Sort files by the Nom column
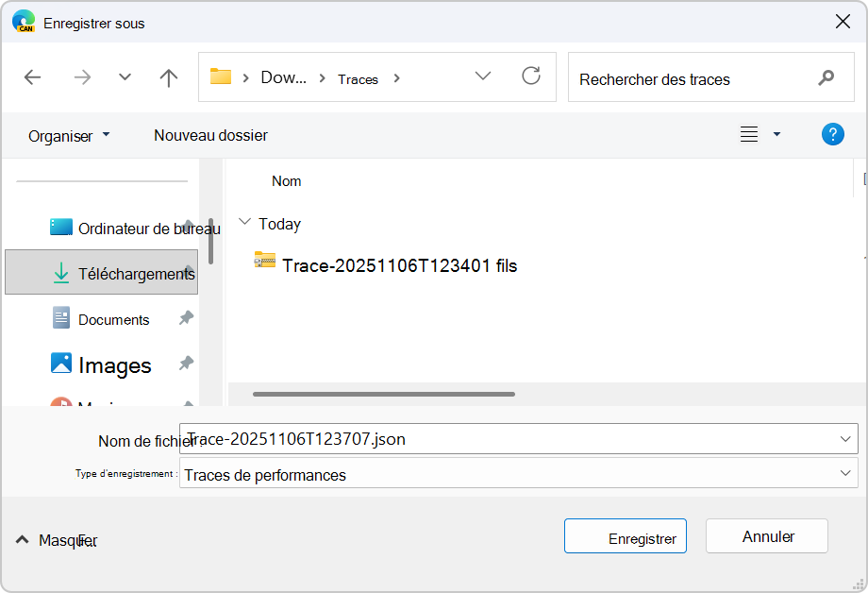The height and width of the screenshot is (593, 868). [286, 180]
